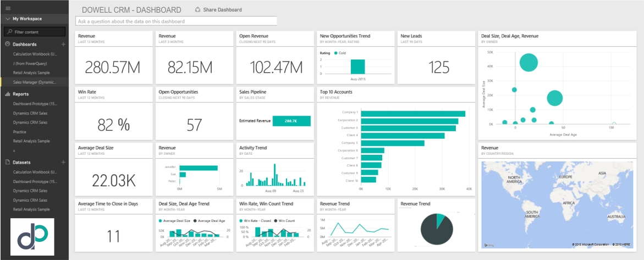Viewport: 644px width, 260px height.
Task: Open Calculation Workbook under Dashboards
Action: [35, 54]
